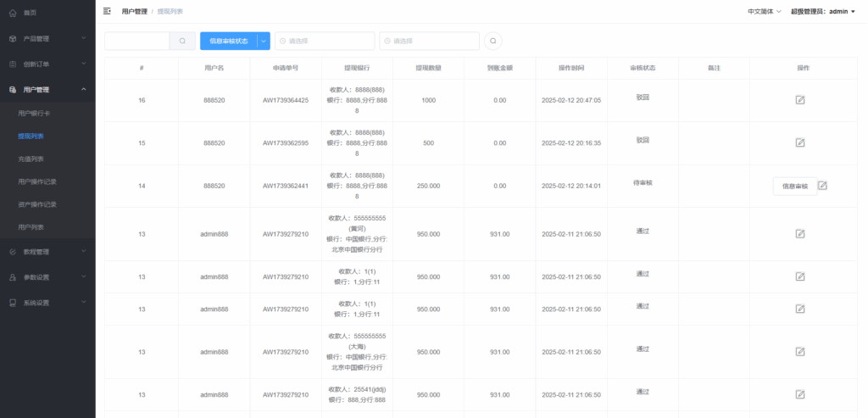
Task: Click the withdrawal amount 1000
Action: coord(428,100)
